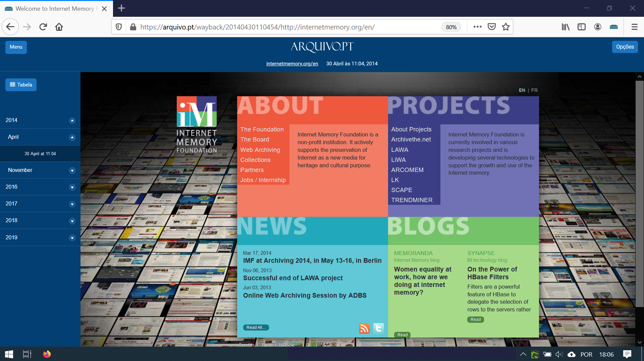Open the Twitter icon in News
This screenshot has width=644, height=361.
click(379, 328)
